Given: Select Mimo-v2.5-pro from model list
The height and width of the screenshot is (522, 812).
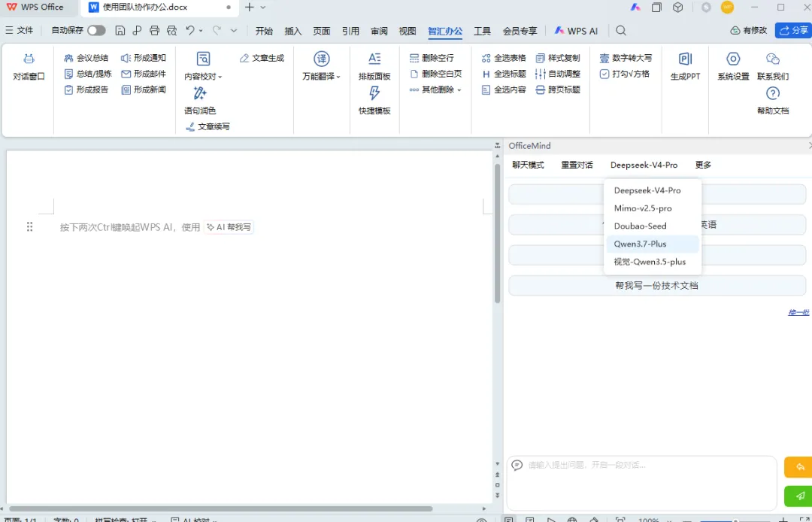Looking at the screenshot, I should [x=653, y=208].
